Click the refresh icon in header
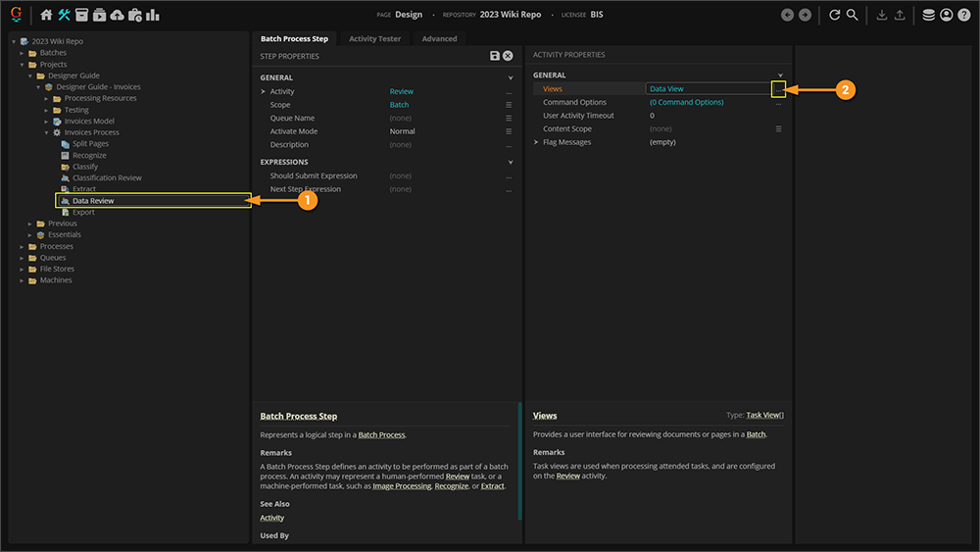980x552 pixels. coord(834,15)
